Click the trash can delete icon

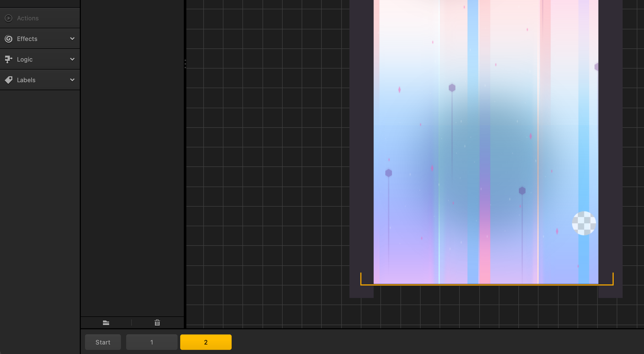(157, 323)
